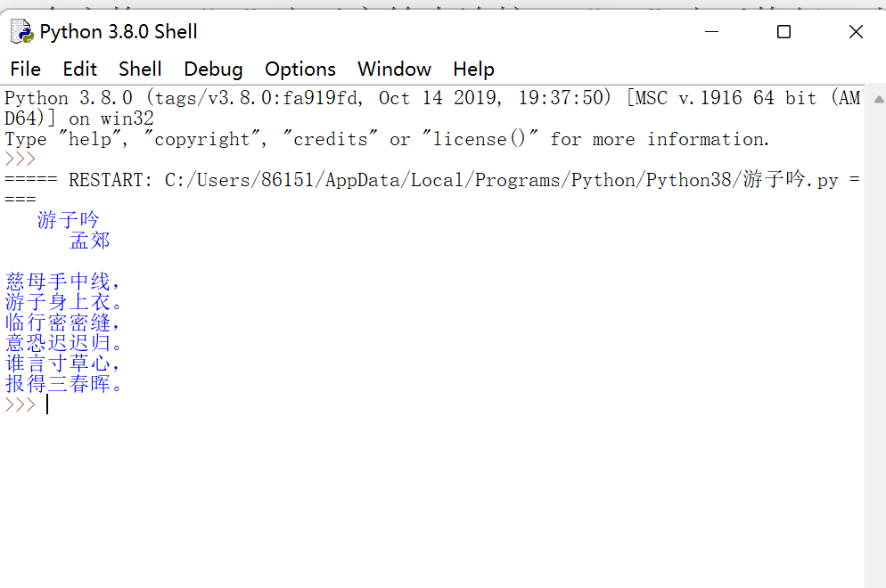This screenshot has width=886, height=588.
Task: Click the line 报得三春晖
Action: coord(62,384)
